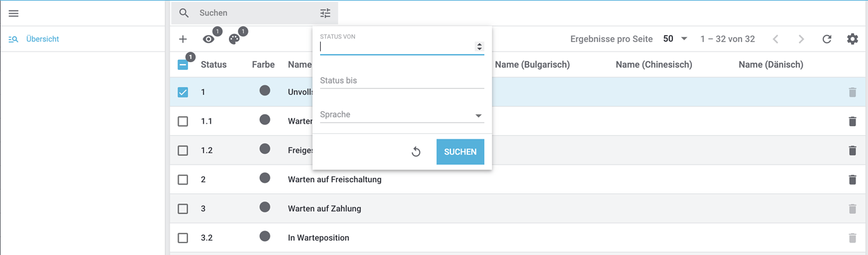Open the color palette icon

[234, 39]
